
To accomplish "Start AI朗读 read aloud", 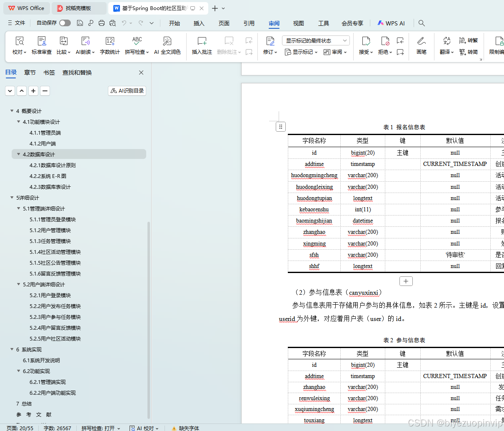I will (85, 45).
